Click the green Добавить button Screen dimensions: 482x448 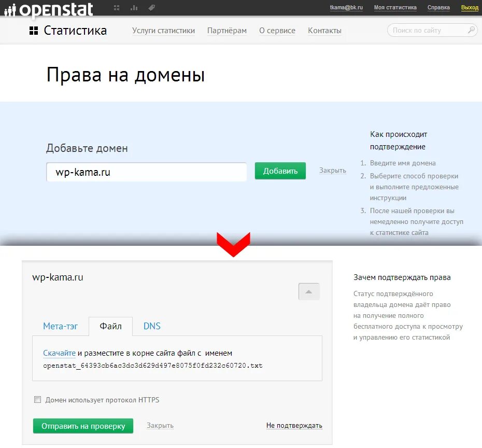point(280,171)
